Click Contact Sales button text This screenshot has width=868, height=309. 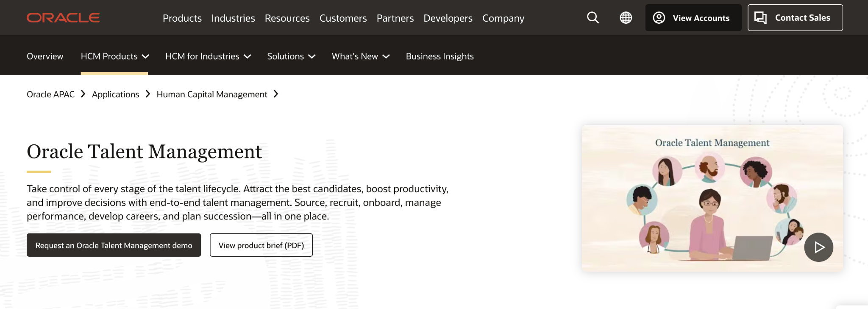pos(803,18)
